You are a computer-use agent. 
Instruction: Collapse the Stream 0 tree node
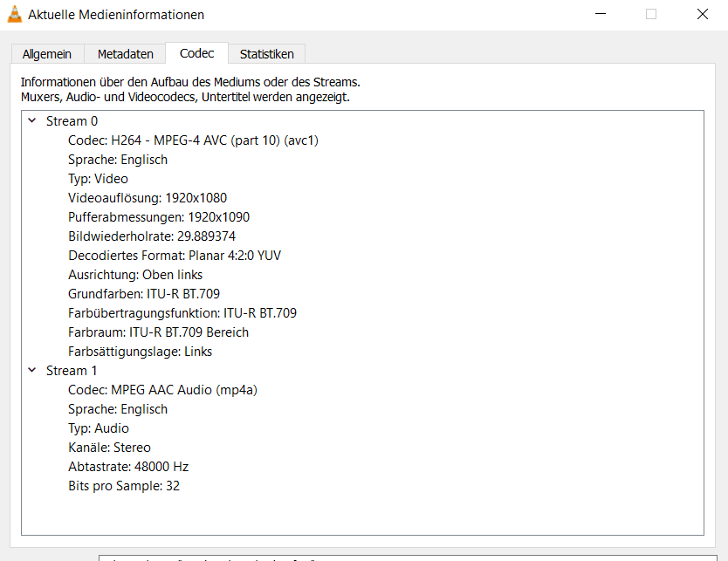[32, 120]
